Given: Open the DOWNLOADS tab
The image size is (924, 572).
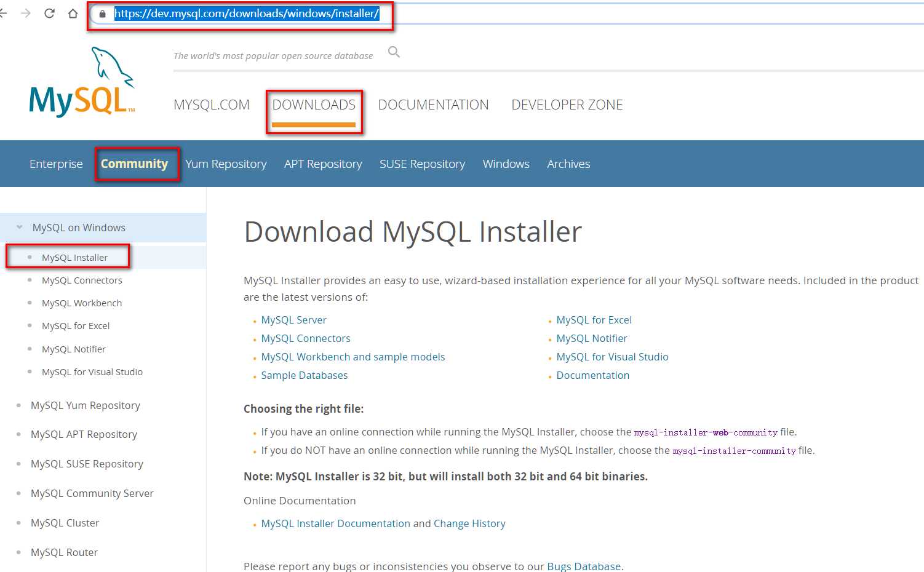Looking at the screenshot, I should pyautogui.click(x=314, y=105).
